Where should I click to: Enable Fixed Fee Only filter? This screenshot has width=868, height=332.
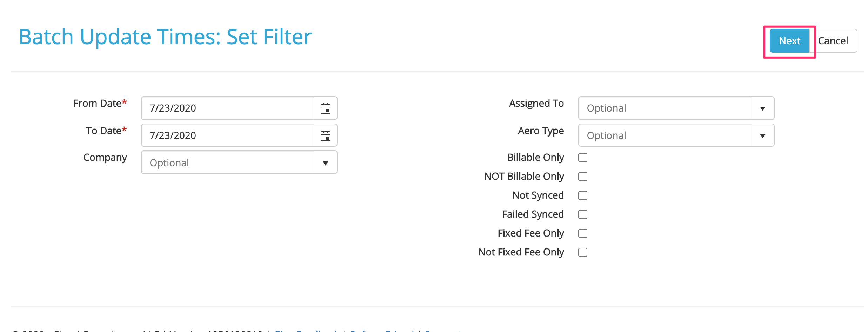(x=583, y=233)
